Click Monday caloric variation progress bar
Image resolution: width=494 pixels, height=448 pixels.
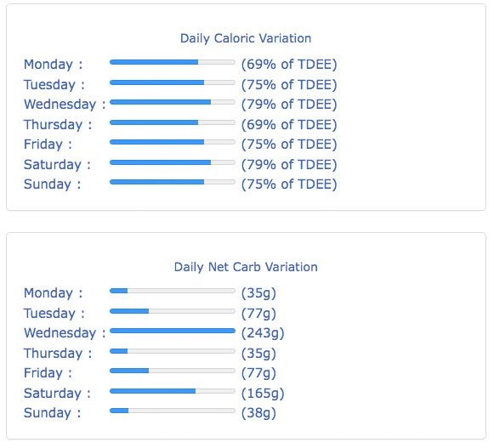[x=173, y=62]
